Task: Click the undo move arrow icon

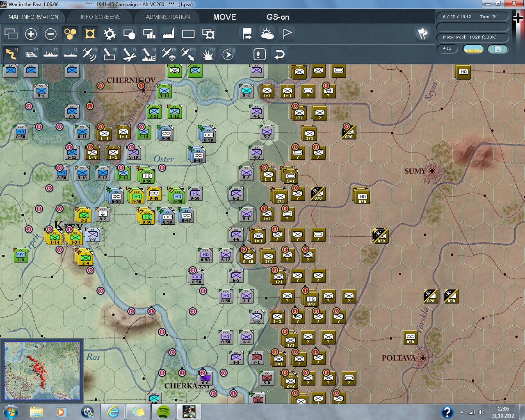Action: pyautogui.click(x=279, y=54)
